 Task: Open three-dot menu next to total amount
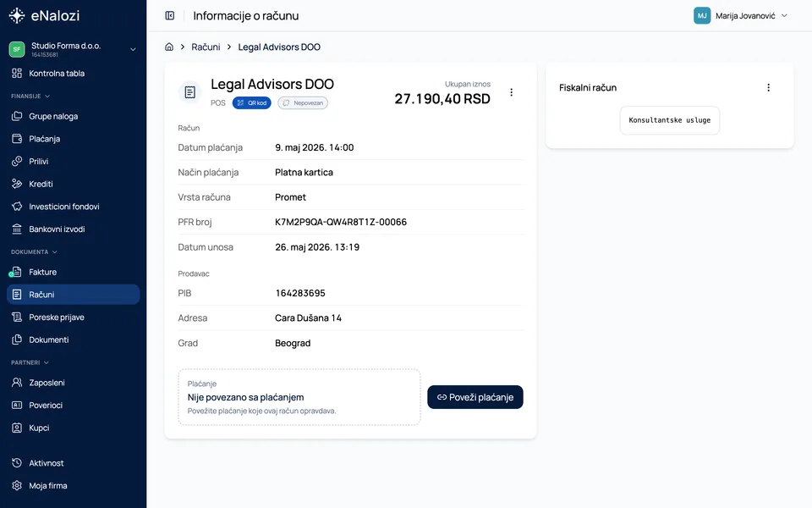(511, 92)
